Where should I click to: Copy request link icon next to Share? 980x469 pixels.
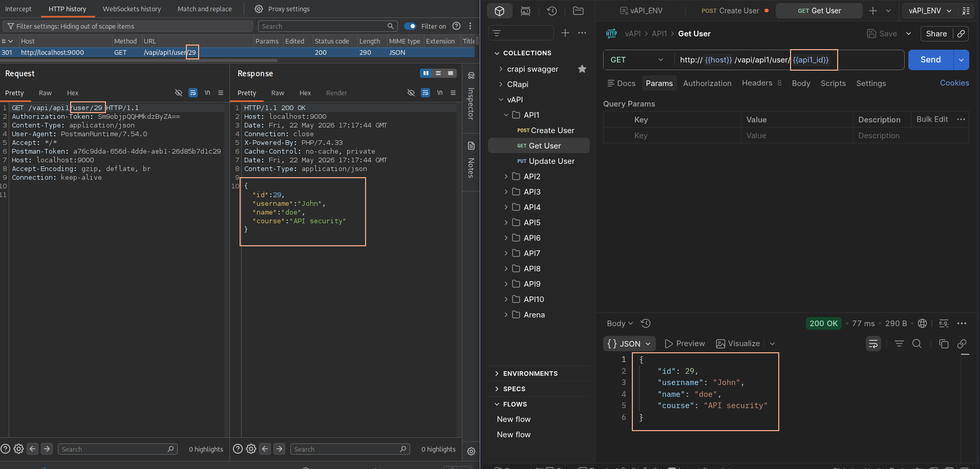point(961,34)
